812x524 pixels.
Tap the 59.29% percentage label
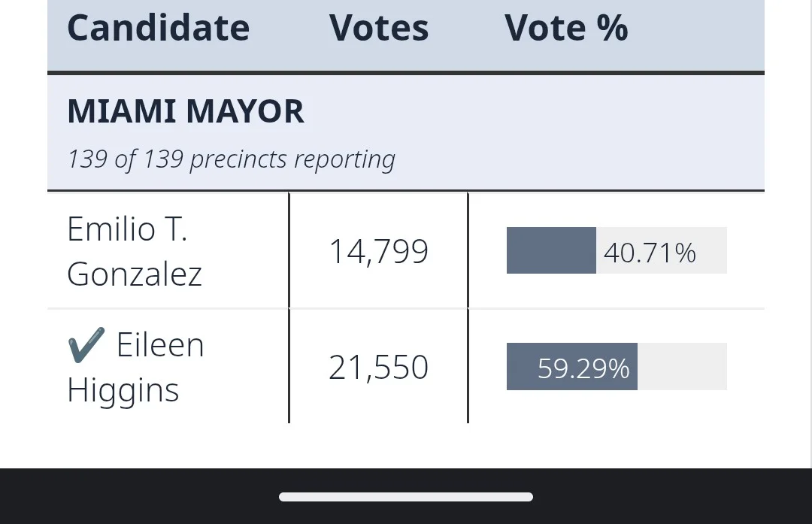[x=583, y=368]
